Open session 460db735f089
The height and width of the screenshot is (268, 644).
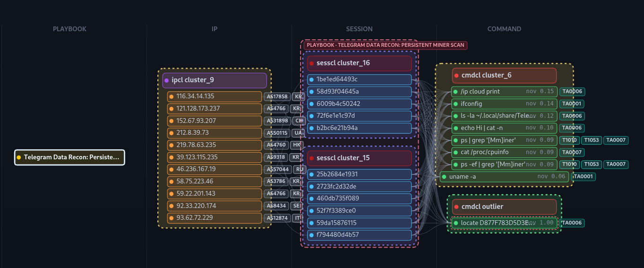[x=360, y=199]
